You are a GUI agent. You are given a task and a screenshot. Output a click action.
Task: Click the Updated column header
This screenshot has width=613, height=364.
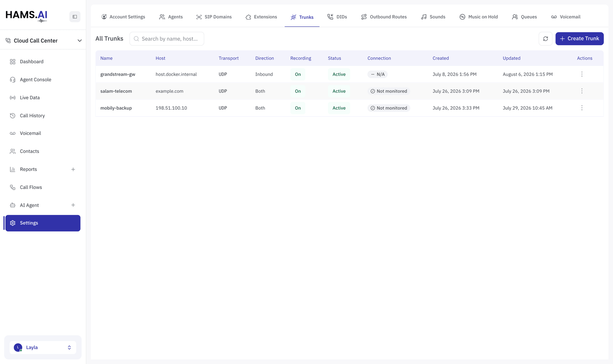(511, 58)
